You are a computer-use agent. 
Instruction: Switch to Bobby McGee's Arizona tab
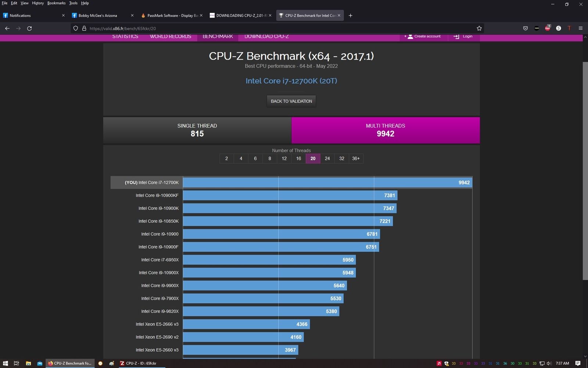[103, 15]
